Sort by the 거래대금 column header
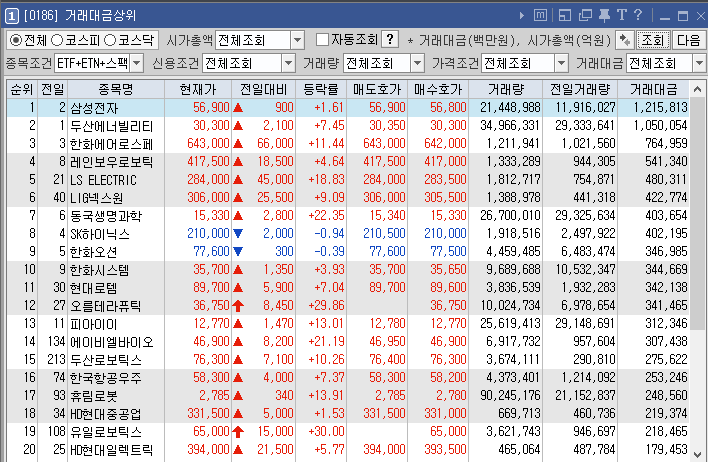The width and height of the screenshot is (708, 462). tap(653, 89)
